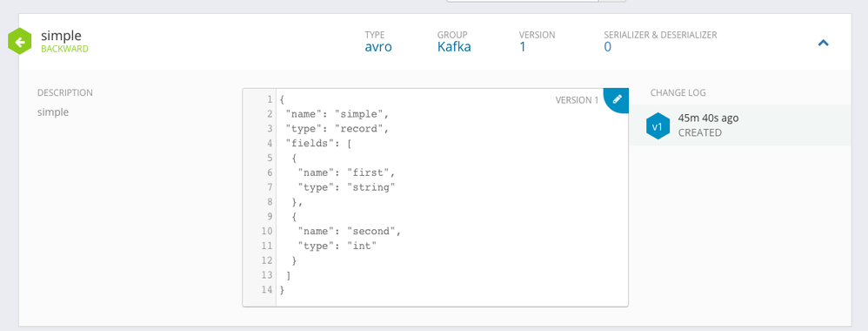868x331 pixels.
Task: Click line number 14 in gutter
Action: (267, 289)
